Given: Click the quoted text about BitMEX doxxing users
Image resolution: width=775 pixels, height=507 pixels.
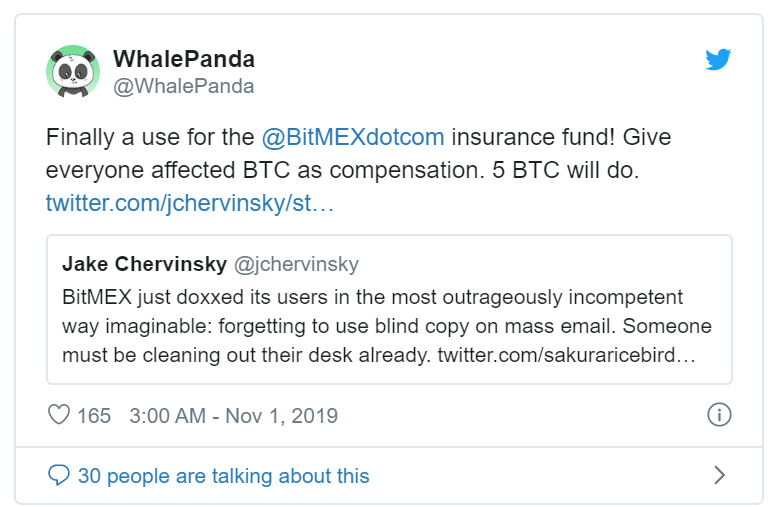Looking at the screenshot, I should tap(387, 326).
